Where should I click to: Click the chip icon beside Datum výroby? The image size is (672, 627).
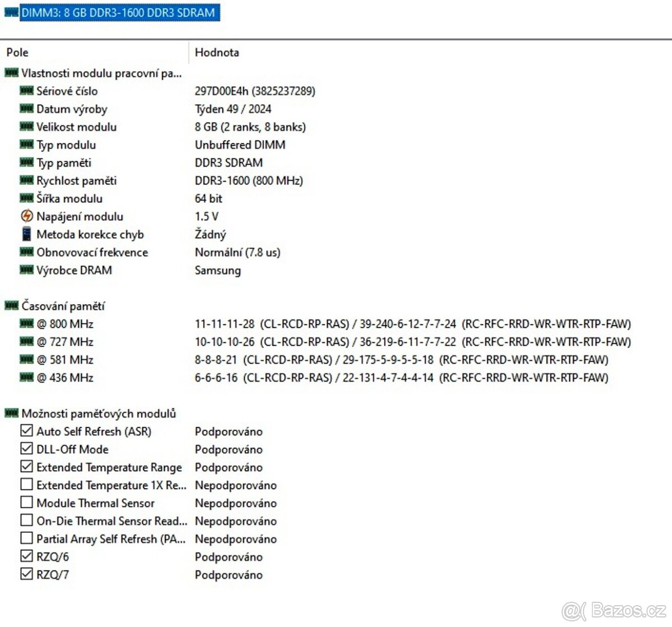[x=26, y=109]
